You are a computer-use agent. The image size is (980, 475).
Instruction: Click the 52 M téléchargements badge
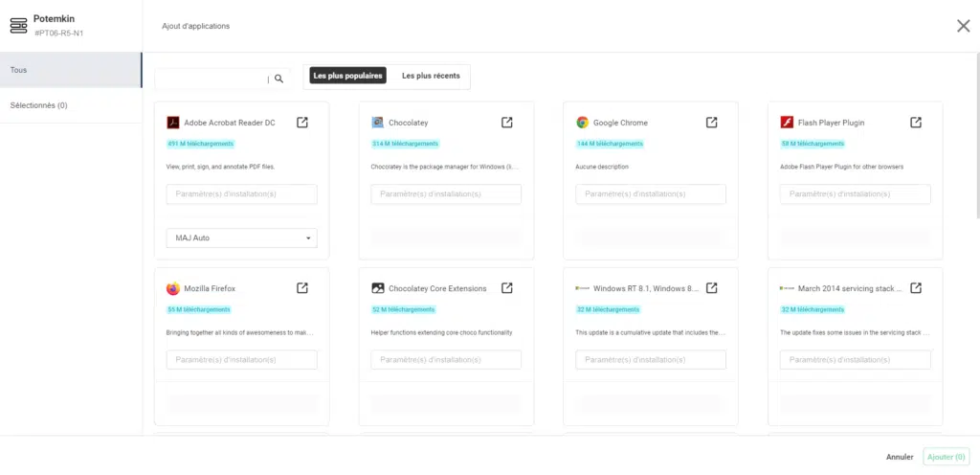tap(403, 309)
